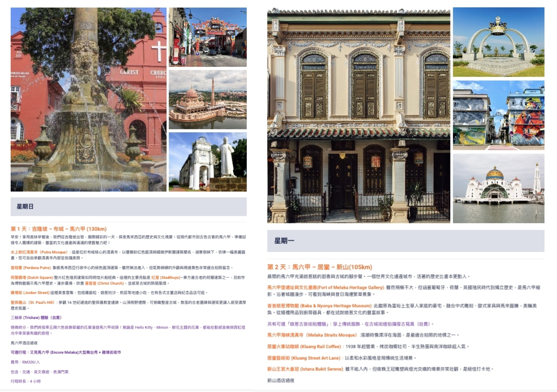
Task: Click the 三輪車 (Trishaw) 體驗（自費）line
Action: pos(36,318)
